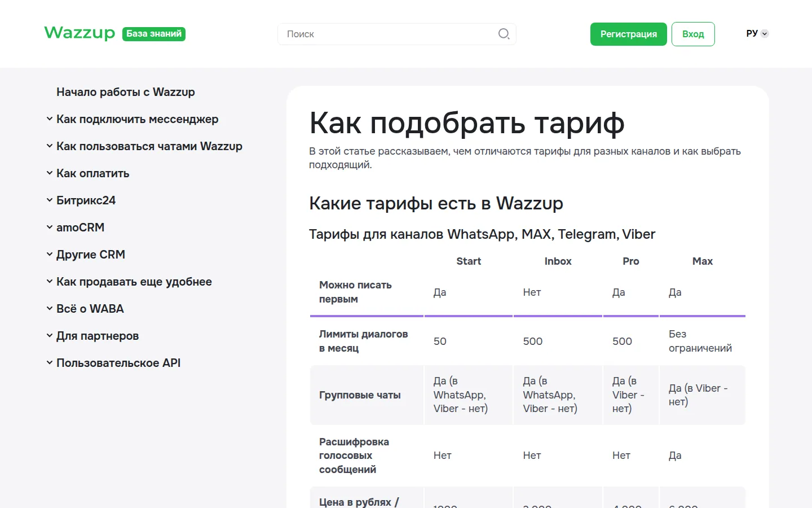Select Другие CRM in the sidebar
Viewport: 812px width, 508px height.
tap(91, 255)
